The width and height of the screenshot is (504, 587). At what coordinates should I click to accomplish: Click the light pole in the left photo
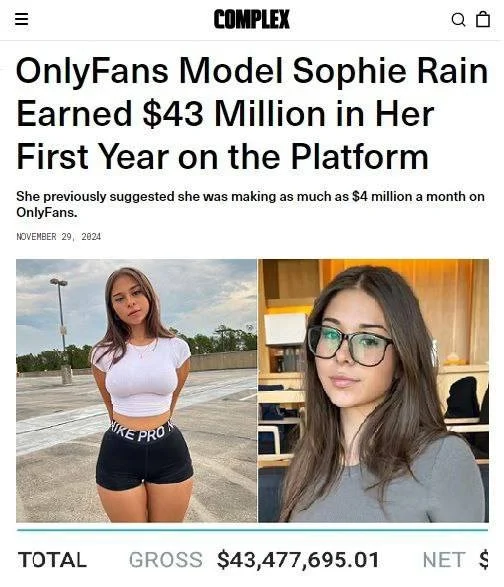point(63,331)
